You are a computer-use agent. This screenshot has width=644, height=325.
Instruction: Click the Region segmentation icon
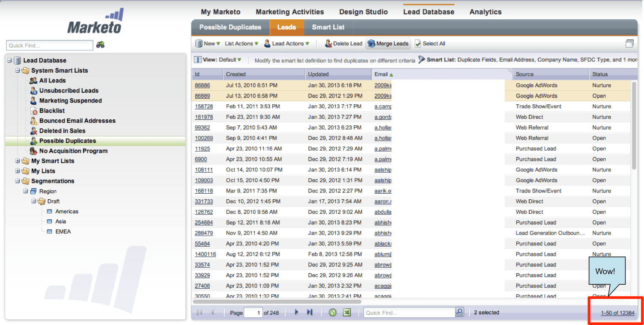tap(33, 191)
